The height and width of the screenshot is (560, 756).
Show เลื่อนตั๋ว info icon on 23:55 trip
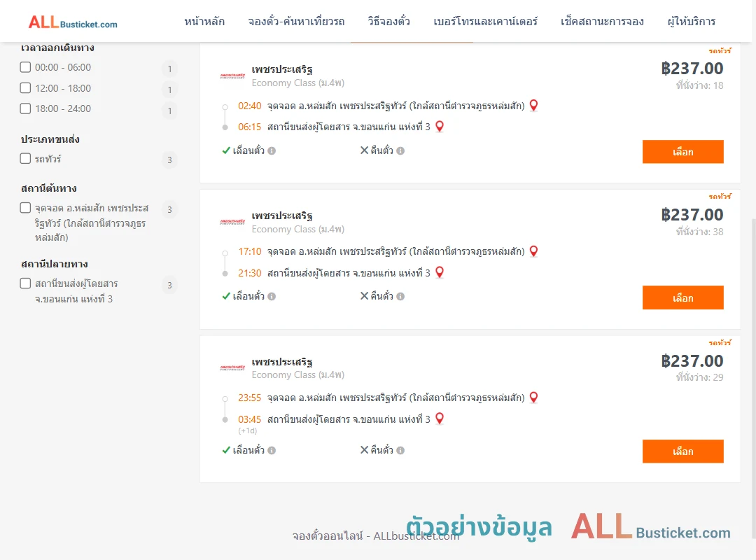[x=272, y=451]
